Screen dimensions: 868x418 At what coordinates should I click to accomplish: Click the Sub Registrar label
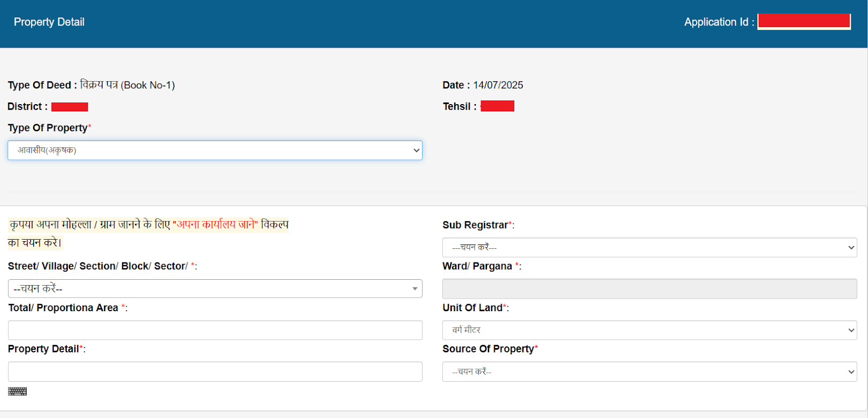click(x=475, y=225)
